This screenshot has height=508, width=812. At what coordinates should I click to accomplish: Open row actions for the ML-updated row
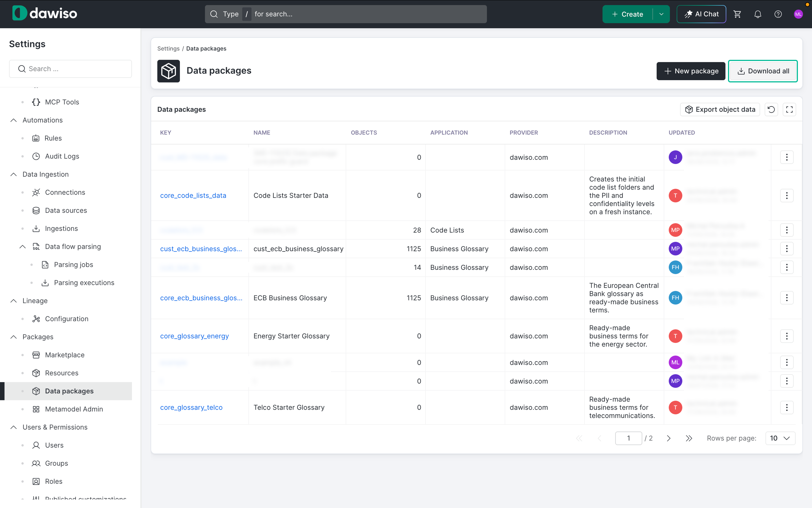click(787, 363)
